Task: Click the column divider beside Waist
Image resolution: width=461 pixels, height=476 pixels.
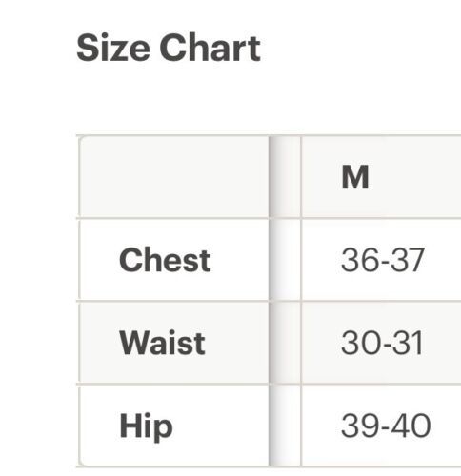Action: tap(285, 343)
